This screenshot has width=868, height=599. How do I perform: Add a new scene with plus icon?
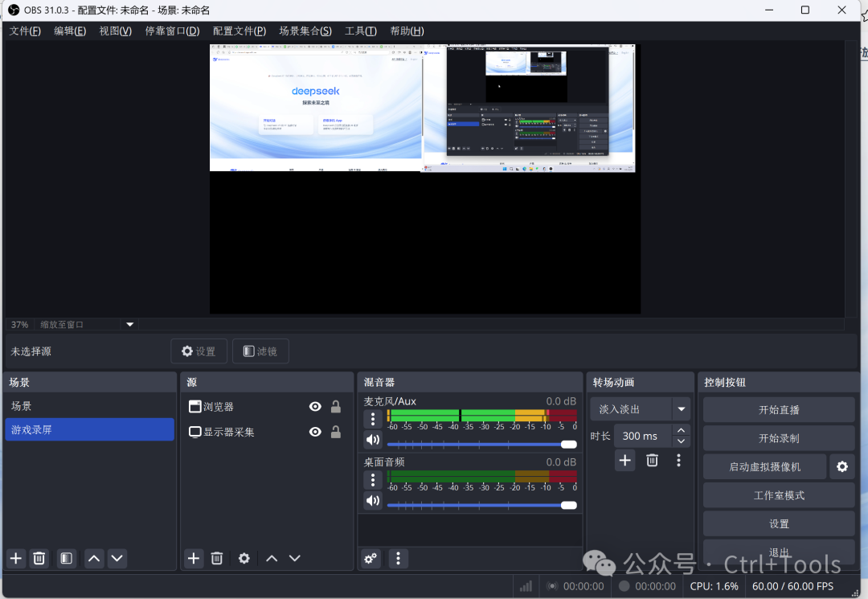(x=15, y=558)
